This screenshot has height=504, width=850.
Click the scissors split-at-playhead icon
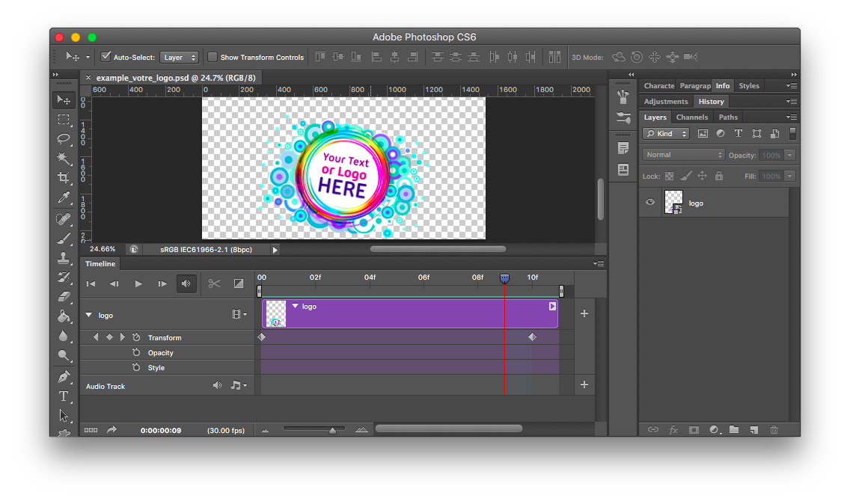(x=215, y=283)
